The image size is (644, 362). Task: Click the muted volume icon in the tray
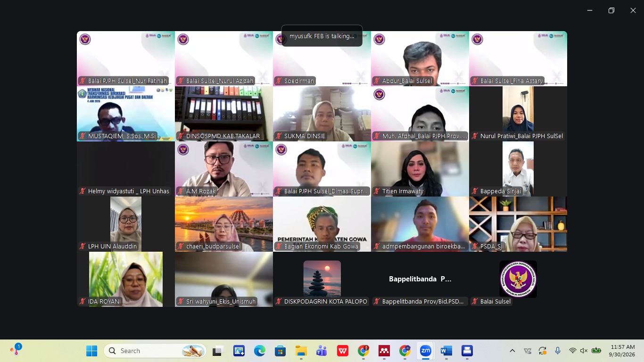pyautogui.click(x=584, y=351)
